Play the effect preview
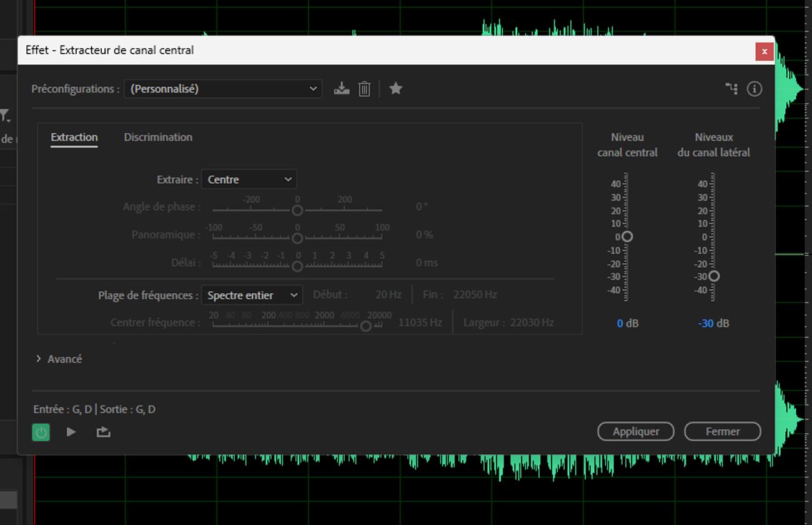 [x=71, y=431]
